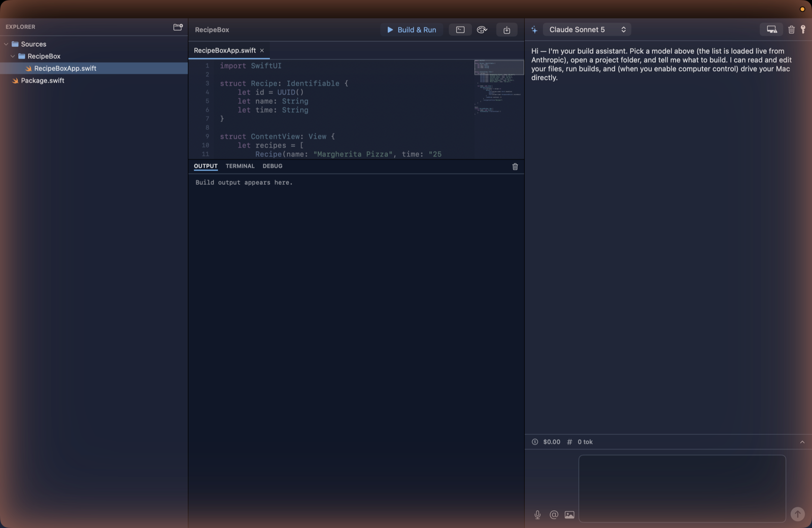The image size is (812, 528).
Task: Open the Claude Sonnet 5 model dropdown
Action: point(587,29)
